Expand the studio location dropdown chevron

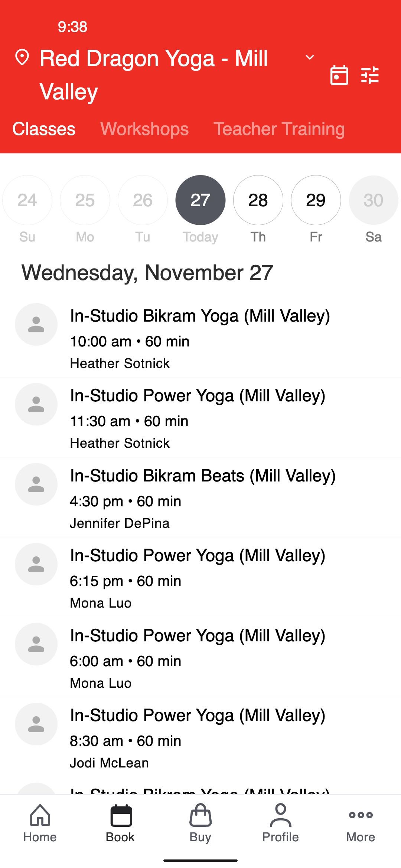(310, 57)
